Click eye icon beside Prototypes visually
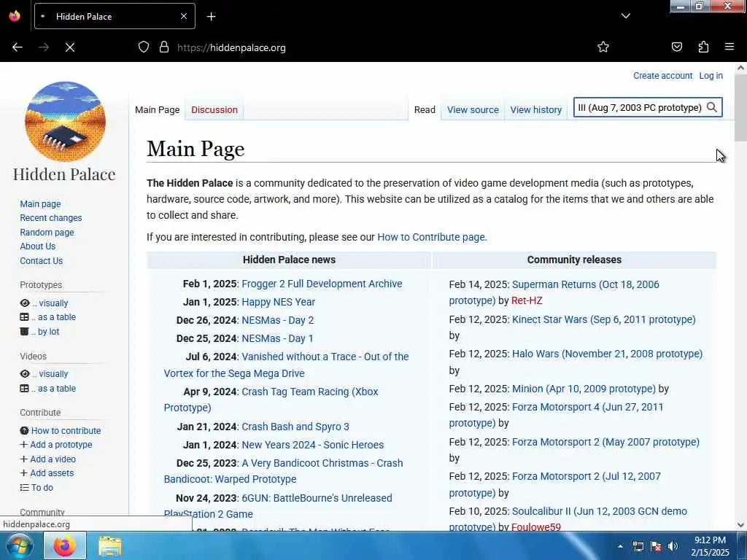747x560 pixels. coord(25,303)
